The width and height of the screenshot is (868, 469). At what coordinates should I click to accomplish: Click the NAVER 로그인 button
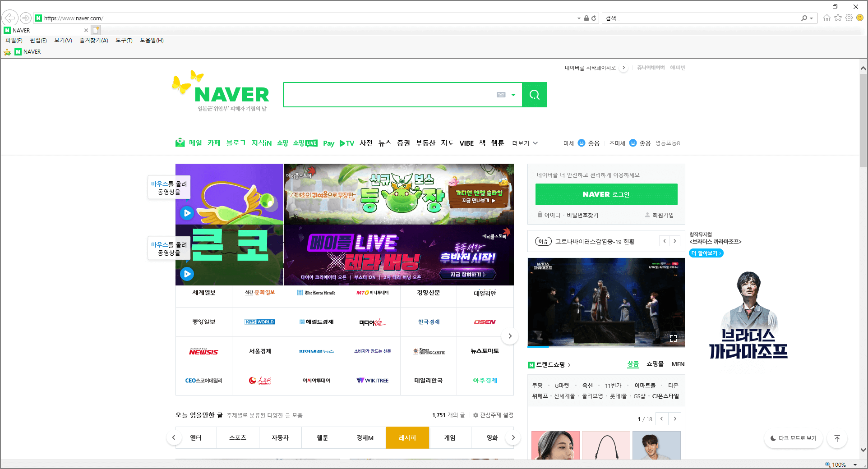[x=606, y=194]
